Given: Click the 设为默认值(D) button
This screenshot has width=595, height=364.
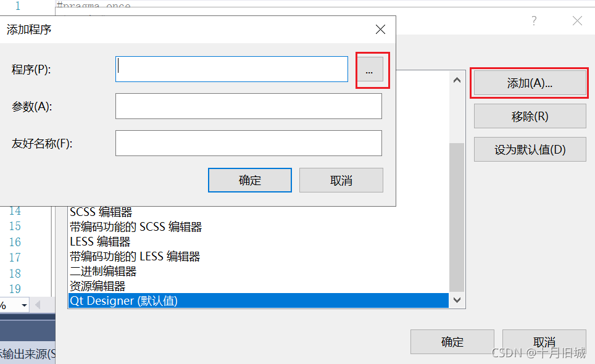Looking at the screenshot, I should click(x=530, y=149).
